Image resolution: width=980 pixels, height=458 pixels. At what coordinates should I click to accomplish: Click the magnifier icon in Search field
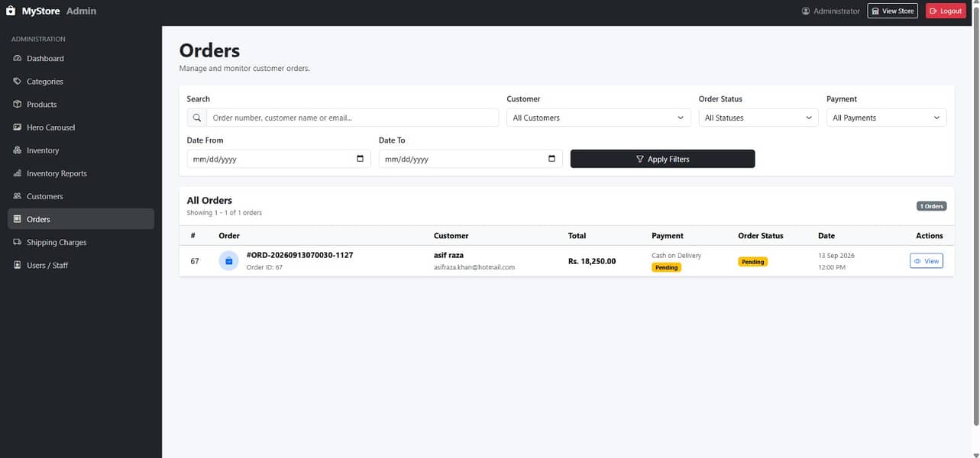click(197, 118)
